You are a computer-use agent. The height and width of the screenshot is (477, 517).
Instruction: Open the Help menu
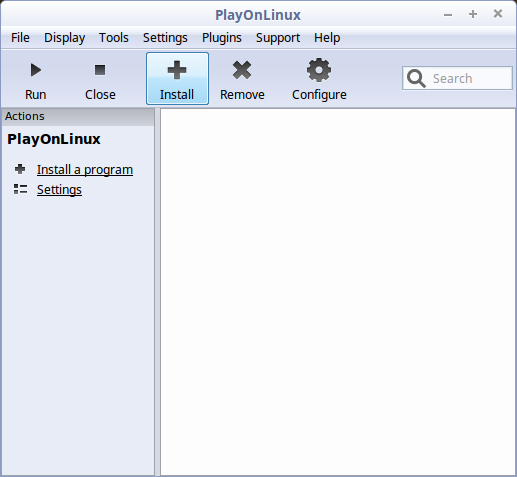[x=327, y=38]
